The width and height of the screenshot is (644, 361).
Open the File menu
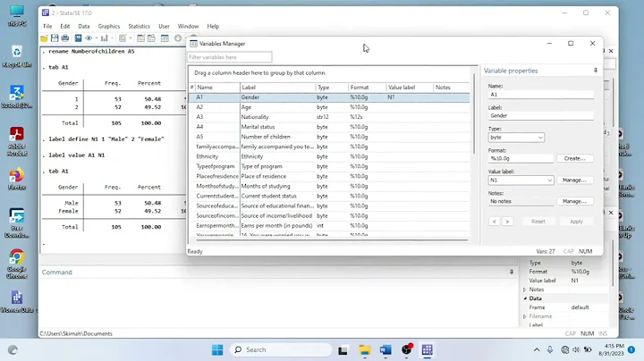tap(47, 26)
